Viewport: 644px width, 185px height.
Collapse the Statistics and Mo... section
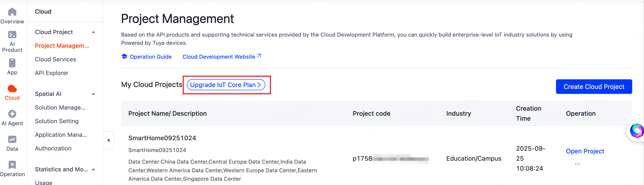coord(93,170)
